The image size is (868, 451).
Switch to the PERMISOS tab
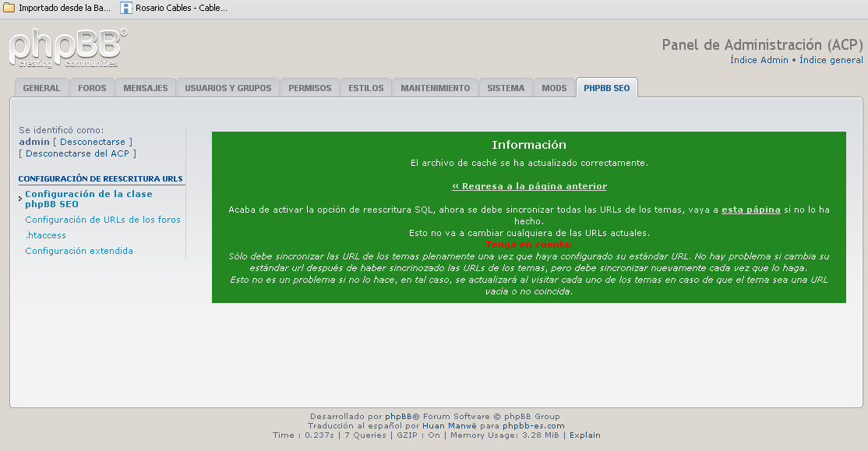tap(309, 87)
